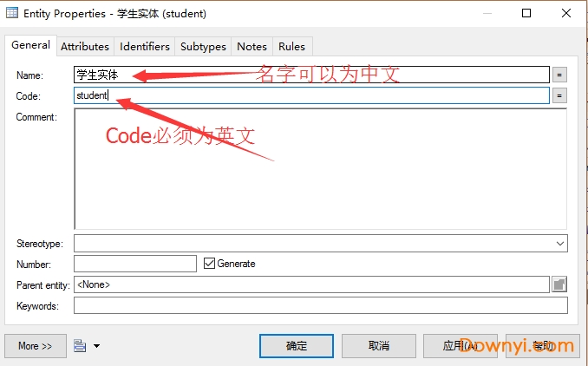Click the Number input field
The image size is (588, 366).
(135, 264)
